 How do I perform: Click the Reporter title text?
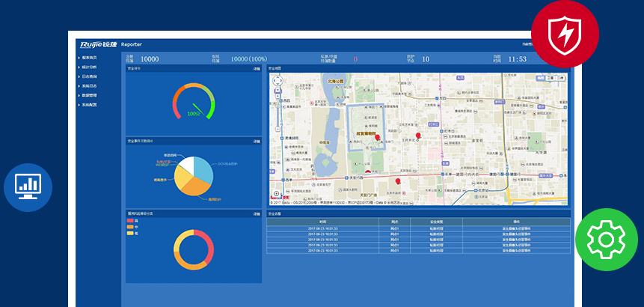tap(132, 44)
